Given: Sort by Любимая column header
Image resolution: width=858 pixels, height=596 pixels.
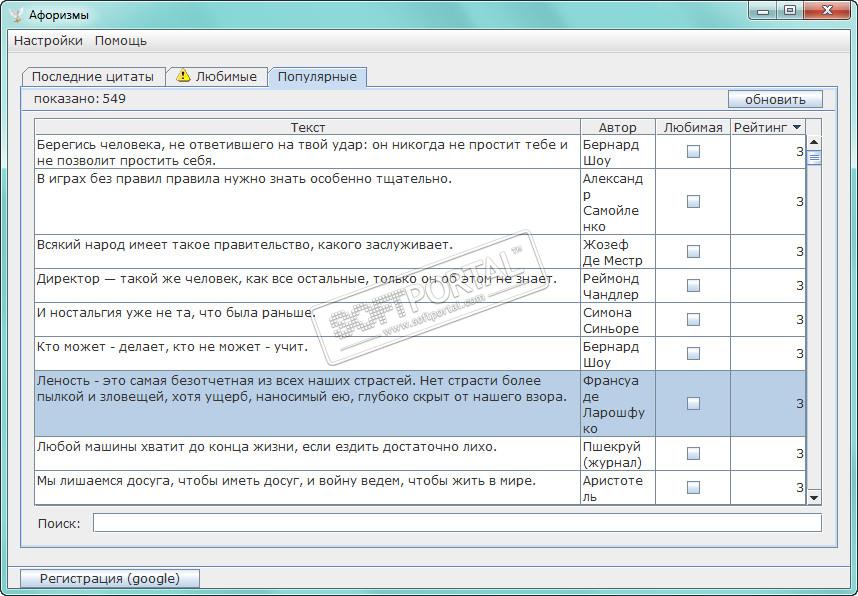Looking at the screenshot, I should pyautogui.click(x=693, y=127).
